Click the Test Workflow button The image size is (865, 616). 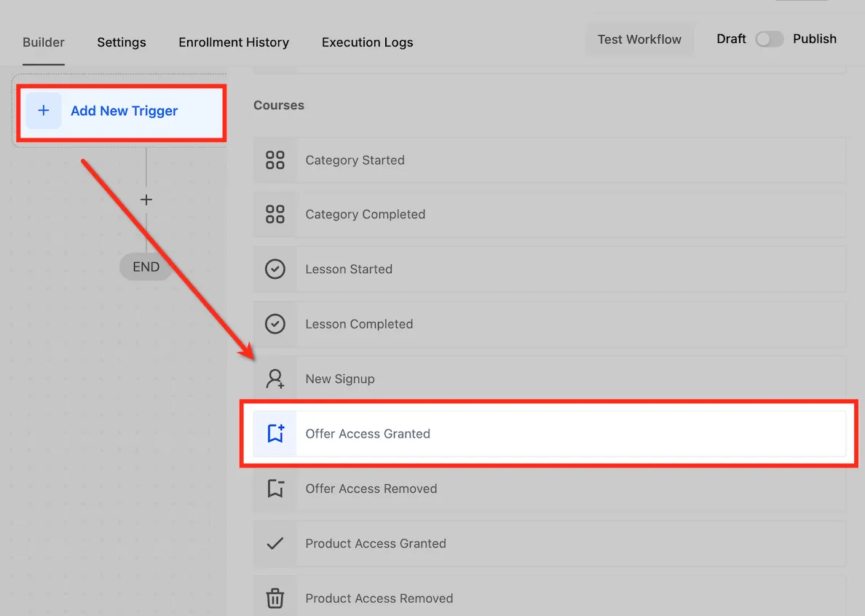[x=639, y=40]
